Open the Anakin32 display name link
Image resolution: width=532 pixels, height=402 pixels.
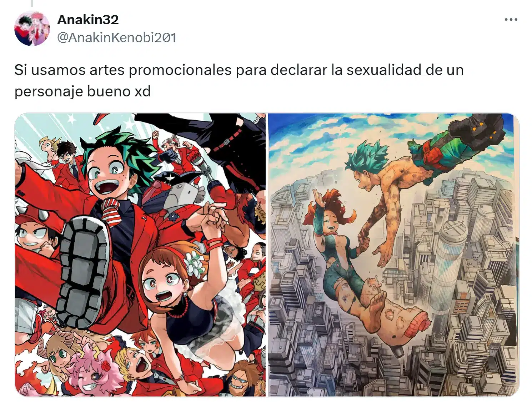(x=88, y=20)
